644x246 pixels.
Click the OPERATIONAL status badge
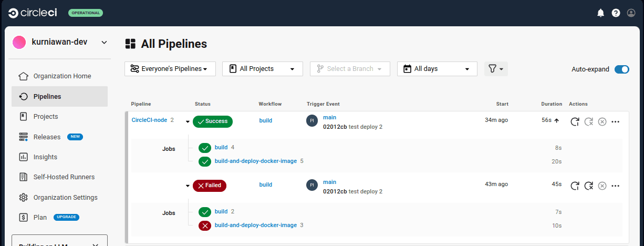click(86, 13)
